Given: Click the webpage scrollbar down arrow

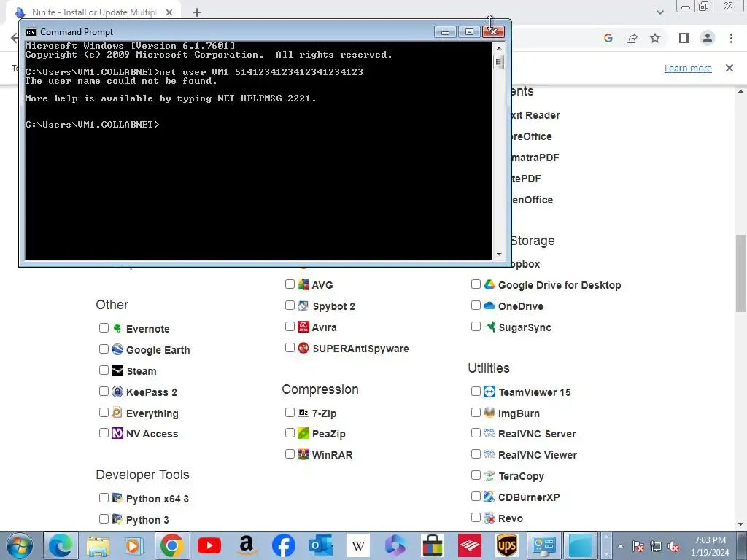Looking at the screenshot, I should tap(741, 524).
